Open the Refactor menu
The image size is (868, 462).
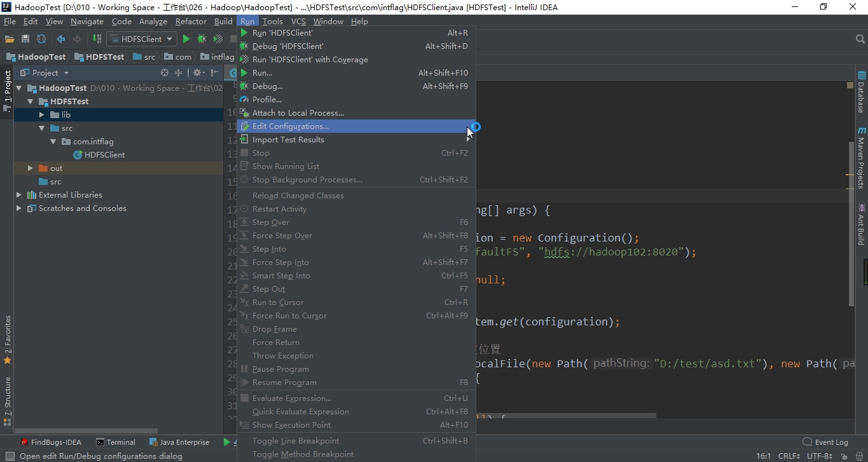pyautogui.click(x=191, y=21)
